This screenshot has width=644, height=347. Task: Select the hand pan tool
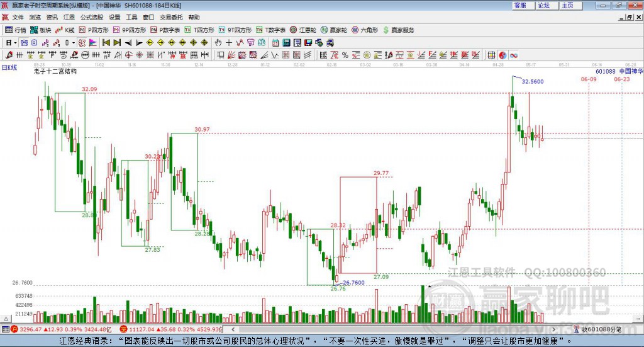(x=218, y=43)
